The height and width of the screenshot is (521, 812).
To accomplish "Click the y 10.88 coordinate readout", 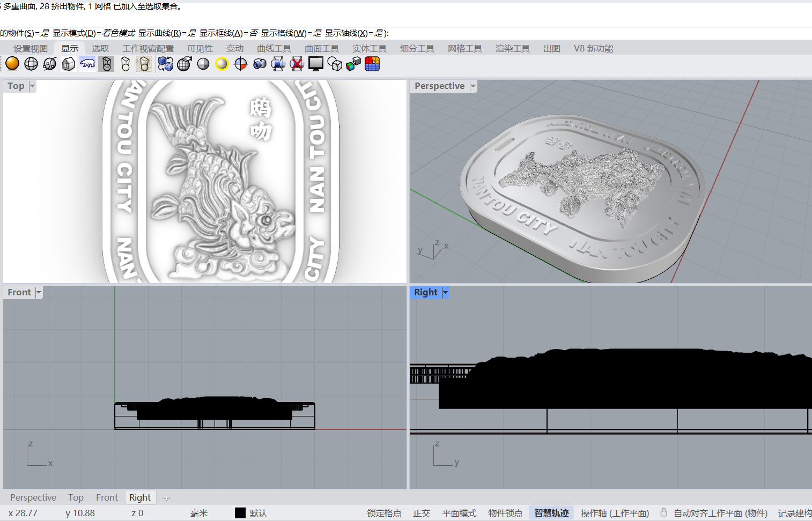I will 80,513.
